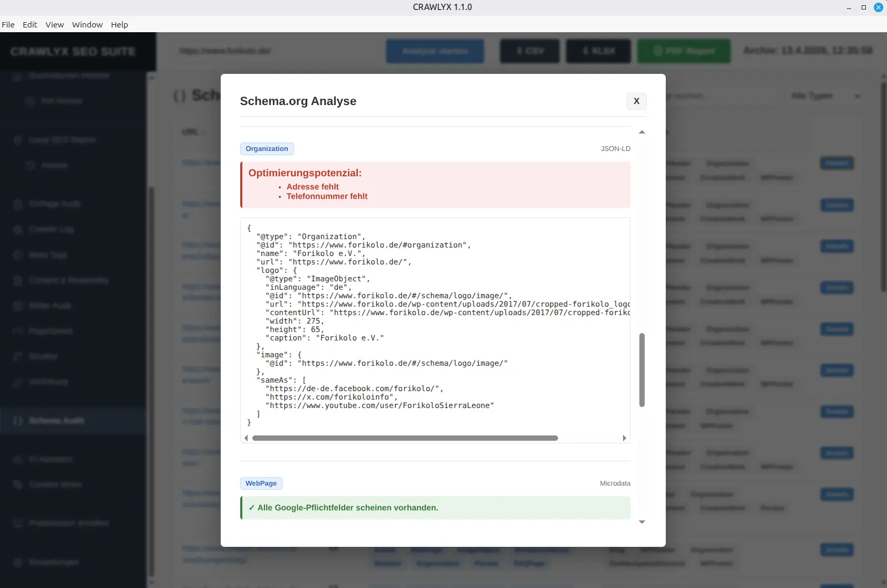Click the Meta Tags sidebar icon
The width and height of the screenshot is (887, 588).
[18, 255]
